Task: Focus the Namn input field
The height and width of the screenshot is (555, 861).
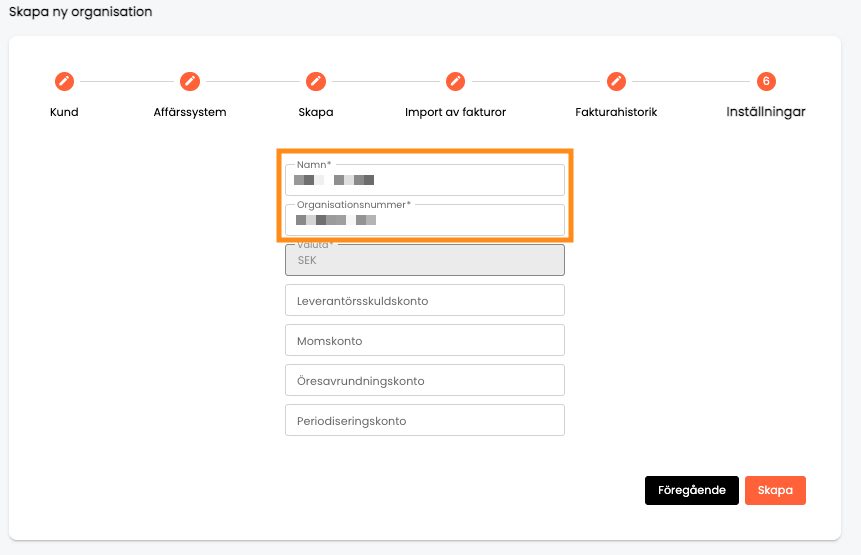Action: (425, 180)
